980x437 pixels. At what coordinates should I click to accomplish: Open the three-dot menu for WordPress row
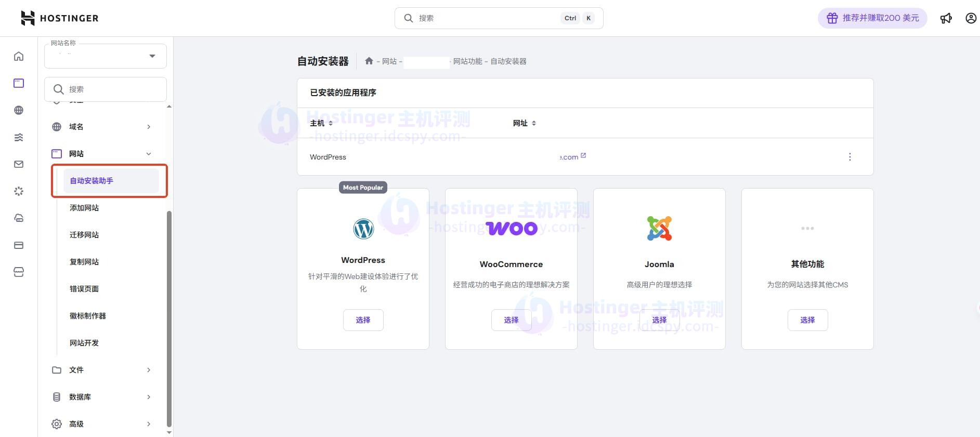click(x=850, y=157)
